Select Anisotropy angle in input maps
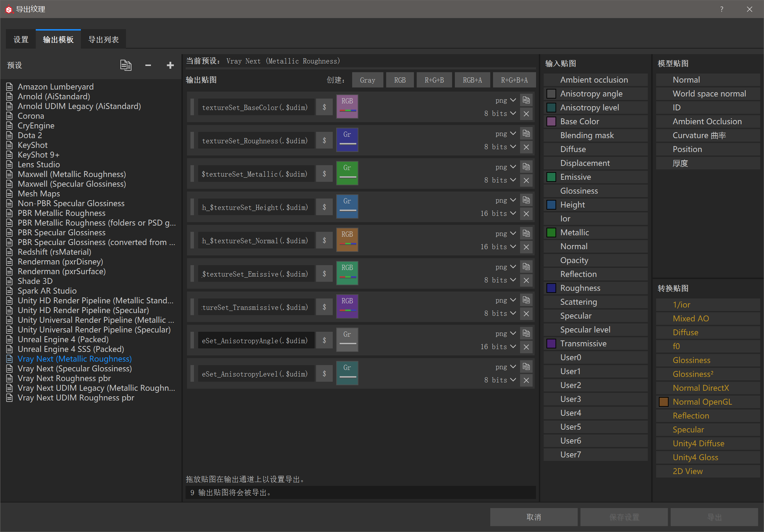This screenshot has width=764, height=532. [x=596, y=94]
